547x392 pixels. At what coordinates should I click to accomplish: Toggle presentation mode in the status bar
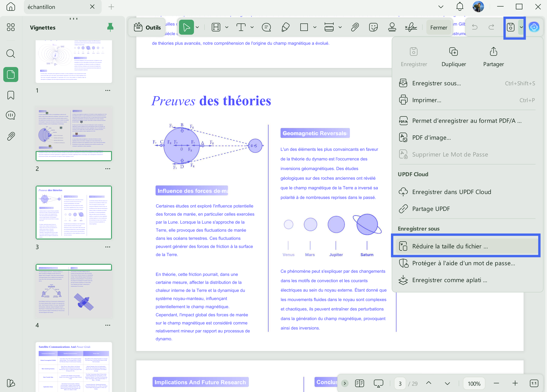[x=378, y=383]
